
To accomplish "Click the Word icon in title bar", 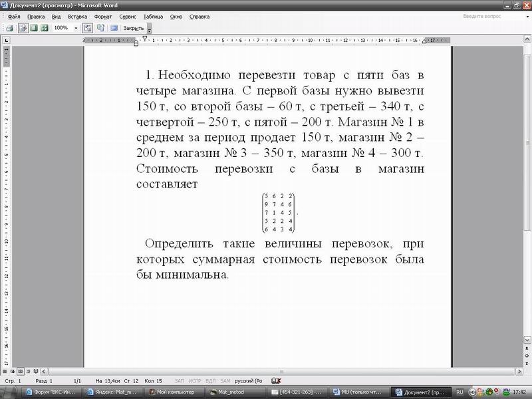I will click(x=5, y=5).
